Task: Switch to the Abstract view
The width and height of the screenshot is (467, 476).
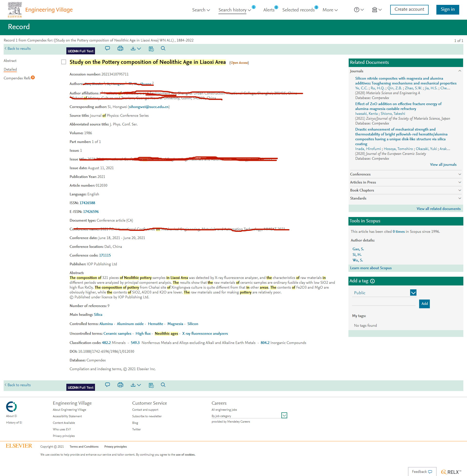Action: [x=10, y=60]
